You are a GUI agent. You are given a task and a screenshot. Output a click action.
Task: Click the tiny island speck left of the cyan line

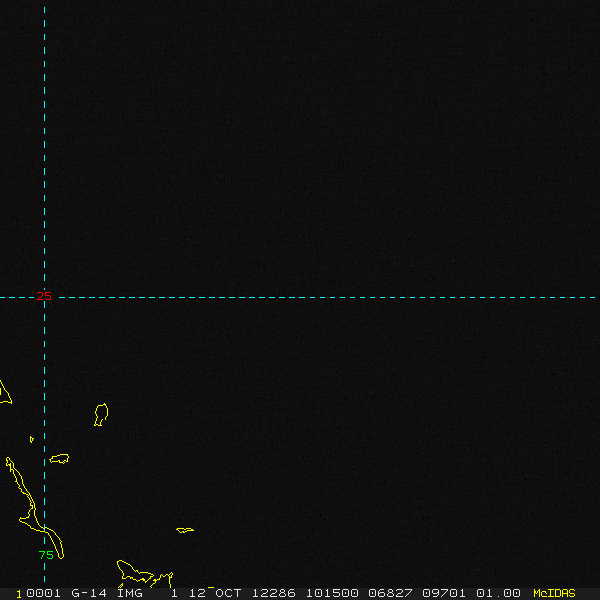coord(31,438)
